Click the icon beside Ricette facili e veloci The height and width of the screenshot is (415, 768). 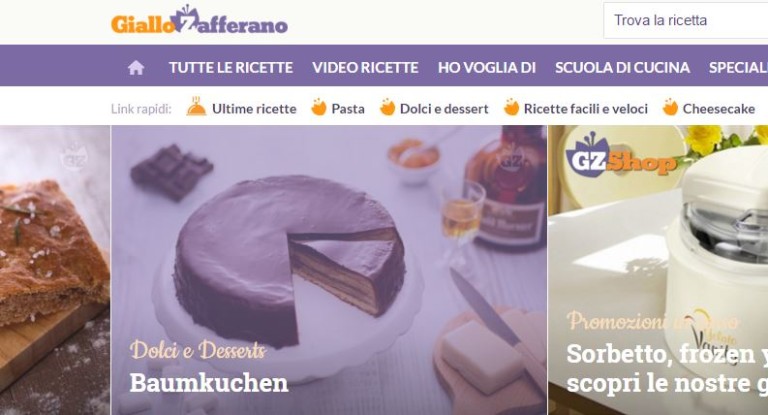tap(511, 107)
